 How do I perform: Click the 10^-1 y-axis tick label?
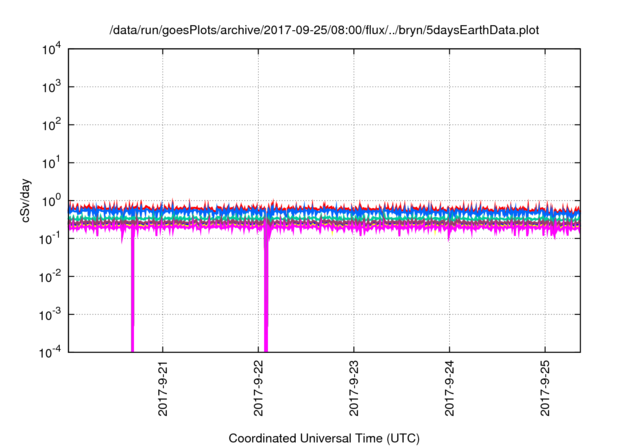50,239
